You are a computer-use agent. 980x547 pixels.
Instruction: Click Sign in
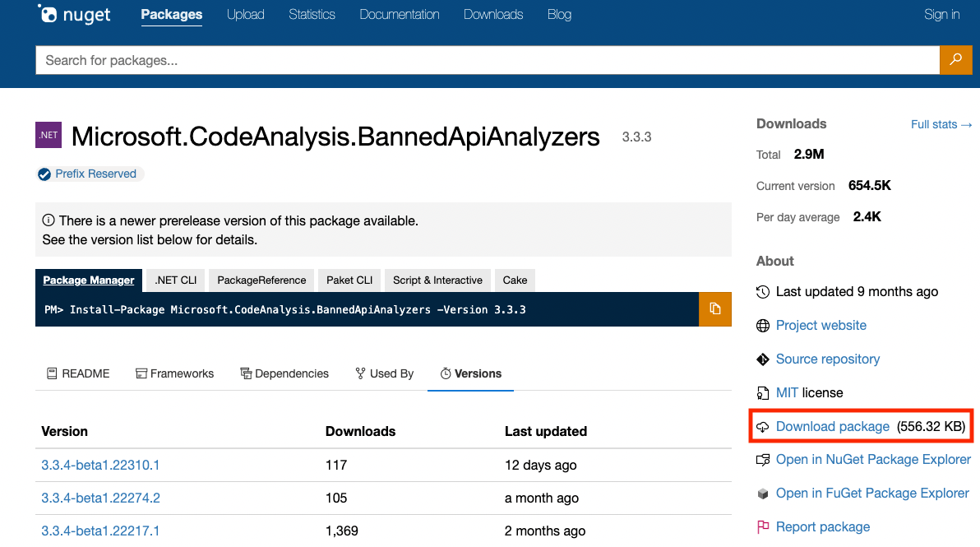point(942,14)
